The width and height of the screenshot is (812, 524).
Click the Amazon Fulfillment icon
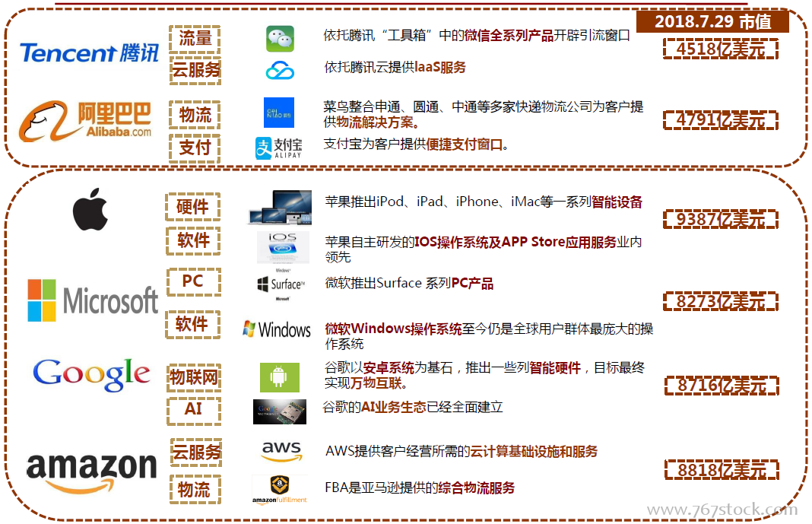pyautogui.click(x=280, y=490)
